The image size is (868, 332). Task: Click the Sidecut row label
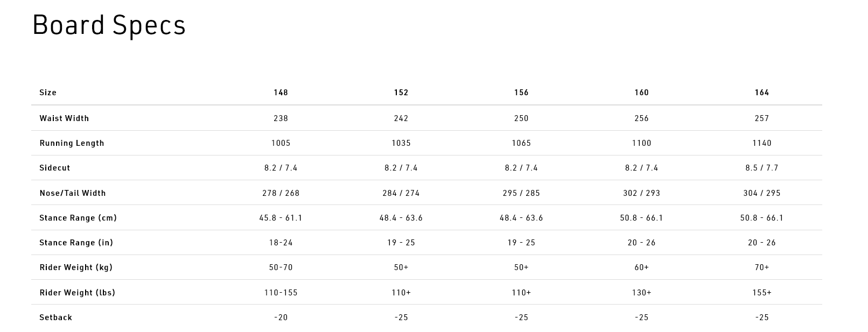click(x=55, y=168)
